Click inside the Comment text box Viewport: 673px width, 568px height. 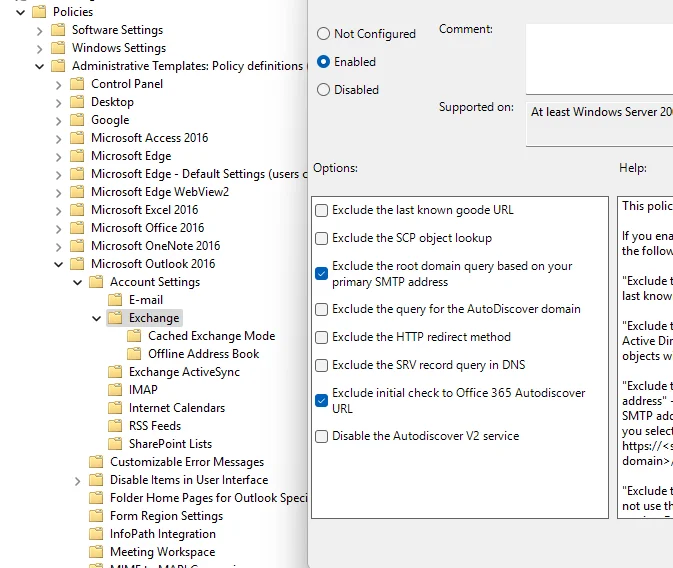click(x=599, y=59)
